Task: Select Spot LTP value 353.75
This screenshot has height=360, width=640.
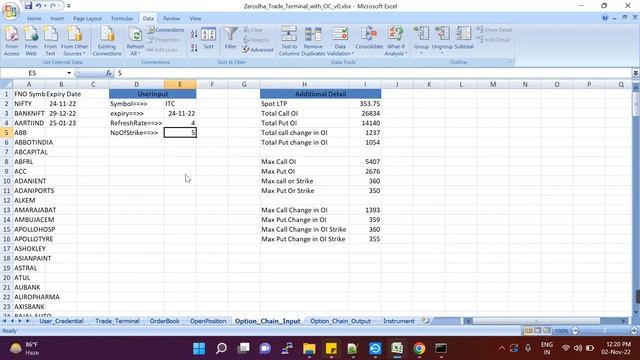Action: pos(365,104)
